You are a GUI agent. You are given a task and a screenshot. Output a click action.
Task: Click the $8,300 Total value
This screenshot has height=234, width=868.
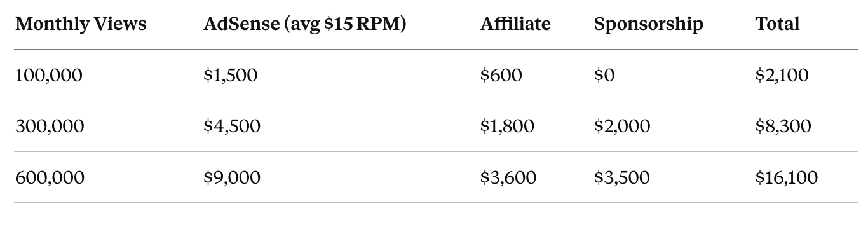pos(783,127)
